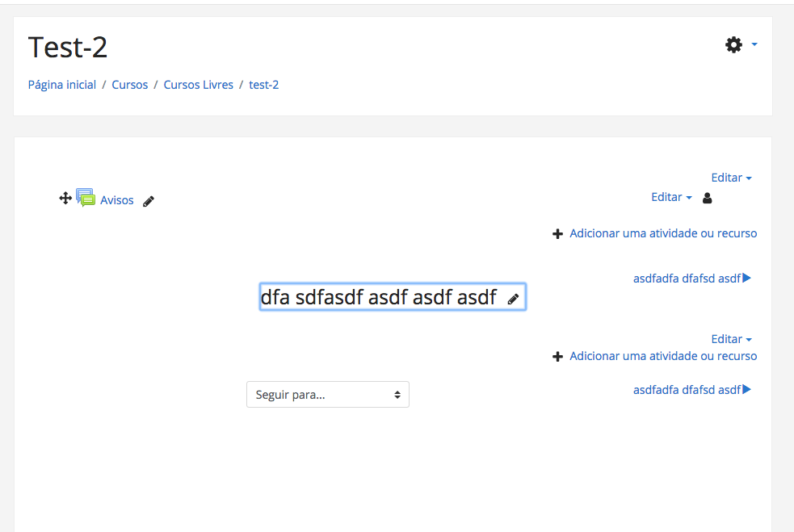
Task: Click the test-2 breadcrumb link
Action: 264,85
